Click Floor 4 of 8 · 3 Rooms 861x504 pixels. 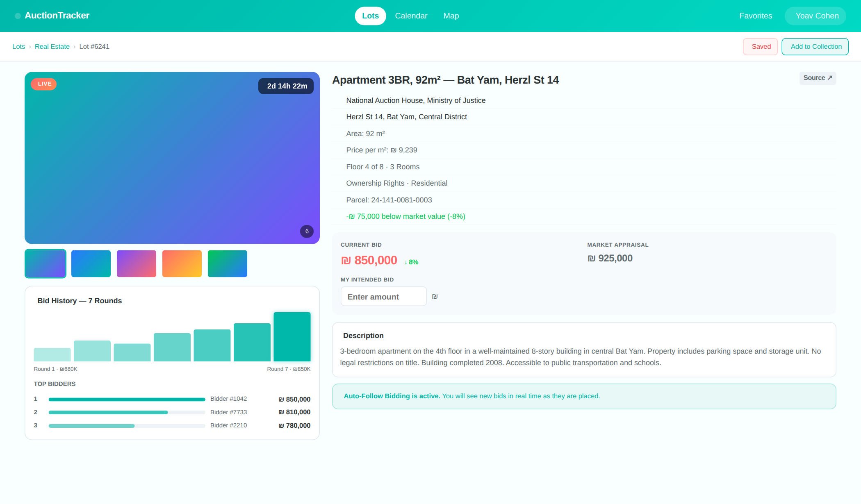click(383, 167)
